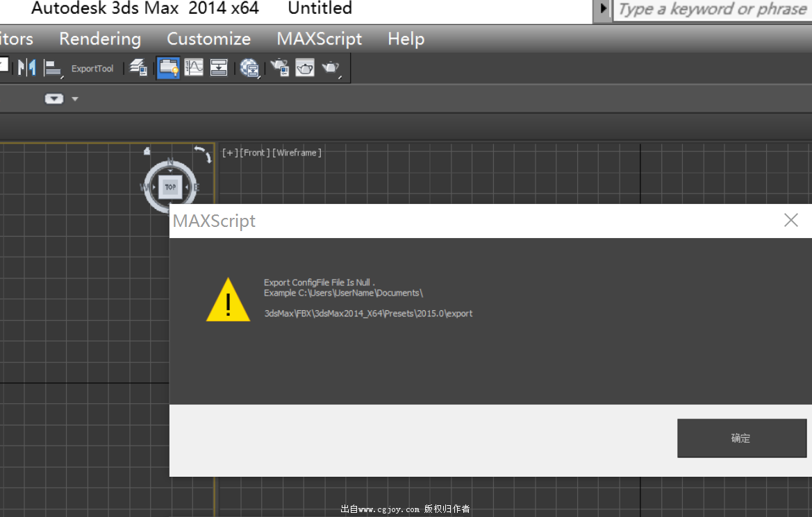Click the 'Untitled' document title text
This screenshot has height=517, width=812.
pos(320,8)
